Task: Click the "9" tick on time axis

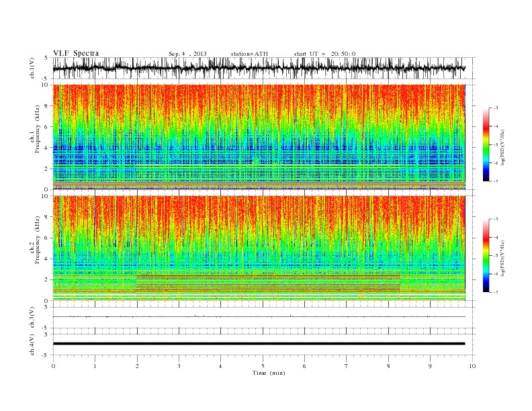Action: (430, 366)
